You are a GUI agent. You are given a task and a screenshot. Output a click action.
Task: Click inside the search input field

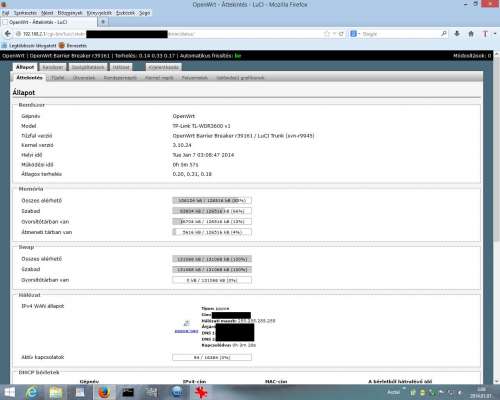coord(400,34)
